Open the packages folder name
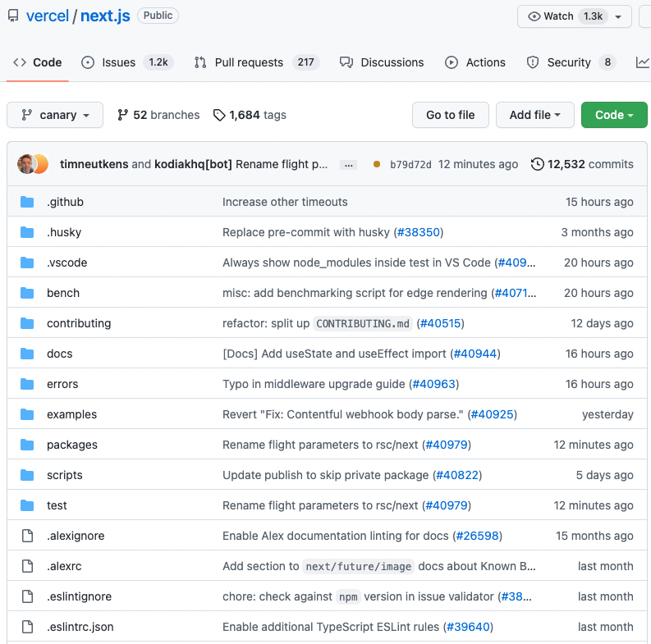The height and width of the screenshot is (644, 651). point(72,445)
